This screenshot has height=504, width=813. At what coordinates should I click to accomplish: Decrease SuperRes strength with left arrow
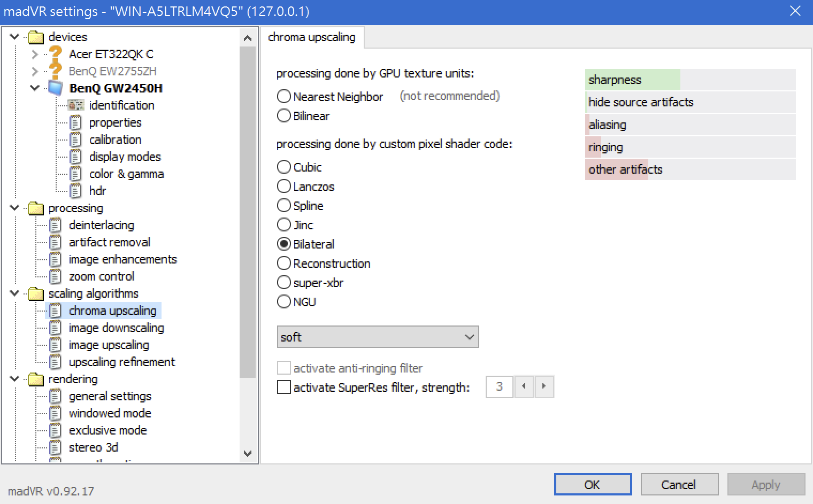click(x=524, y=386)
